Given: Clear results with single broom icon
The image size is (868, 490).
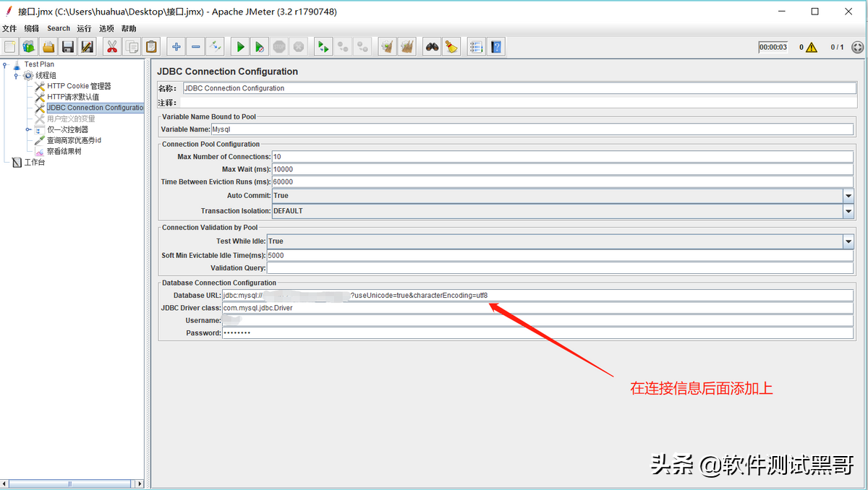Looking at the screenshot, I should point(387,47).
